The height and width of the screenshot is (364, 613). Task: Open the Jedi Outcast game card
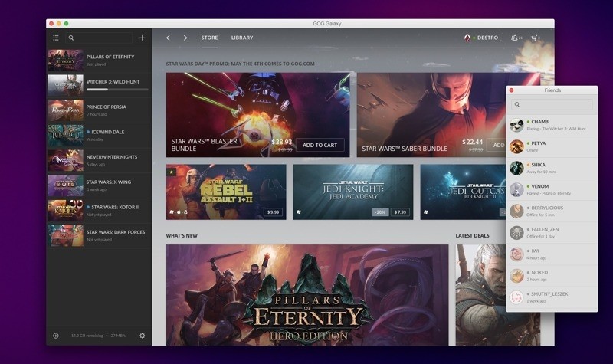click(464, 192)
